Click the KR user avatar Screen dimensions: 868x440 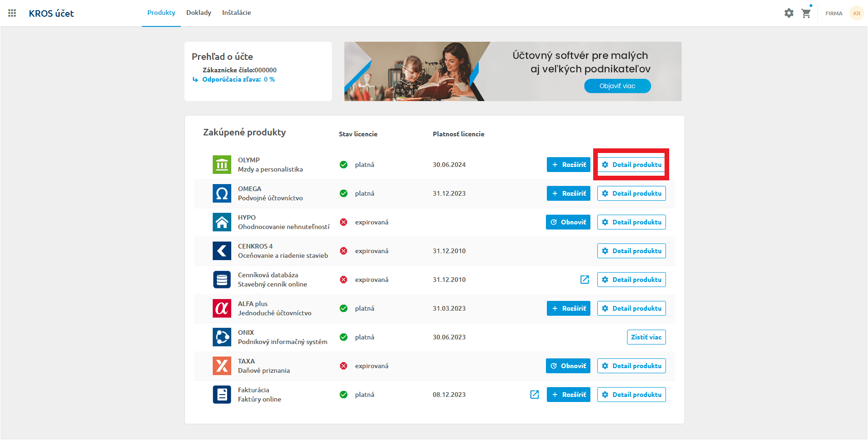856,13
